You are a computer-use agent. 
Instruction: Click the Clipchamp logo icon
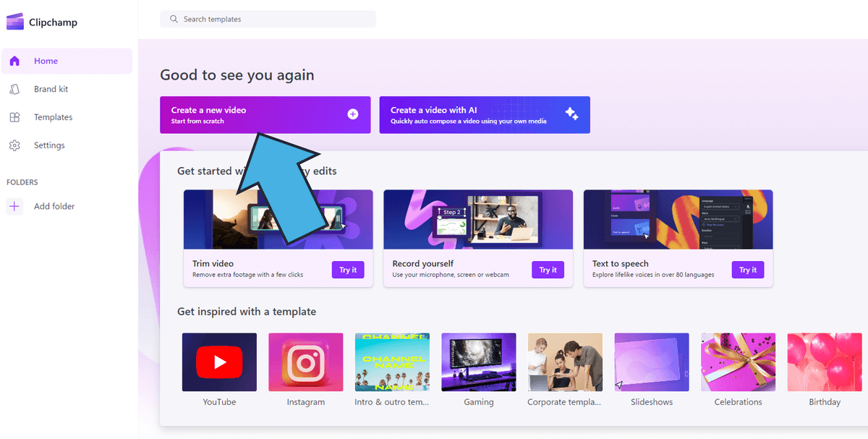click(x=14, y=22)
